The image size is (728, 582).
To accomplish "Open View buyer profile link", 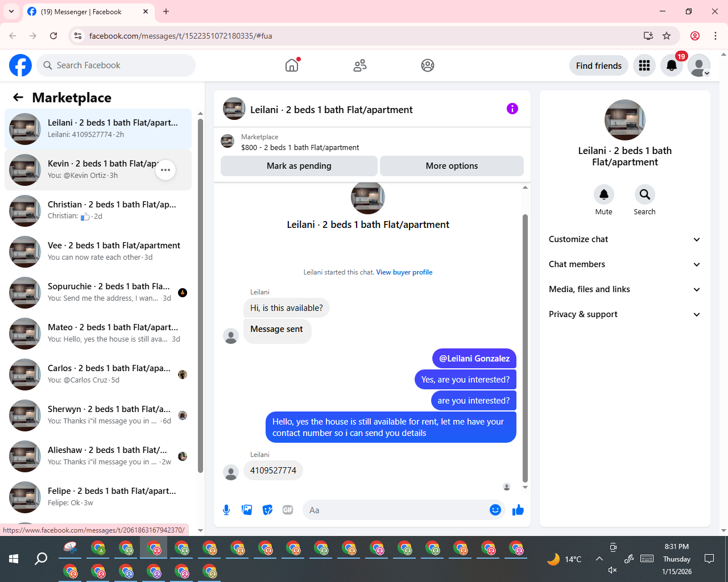I will (x=404, y=272).
